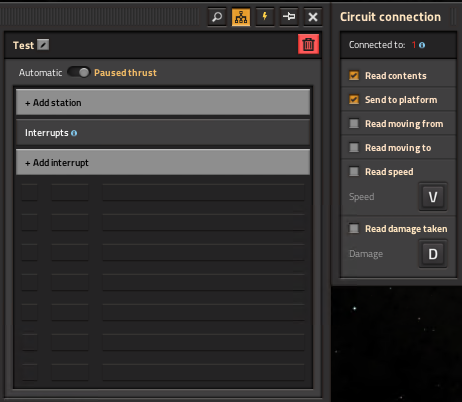Screen dimensions: 462x402
Task: Disable the Send to platform checkbox
Action: pyautogui.click(x=354, y=100)
